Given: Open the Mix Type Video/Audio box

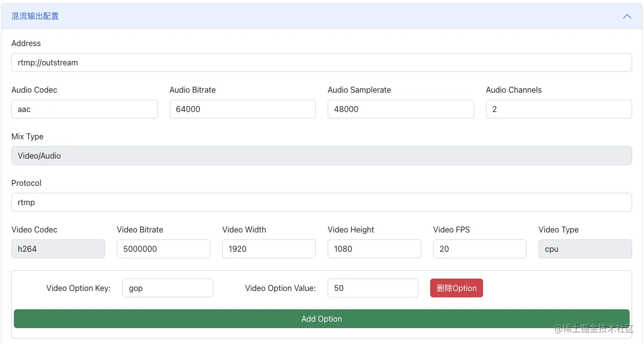Looking at the screenshot, I should 321,156.
